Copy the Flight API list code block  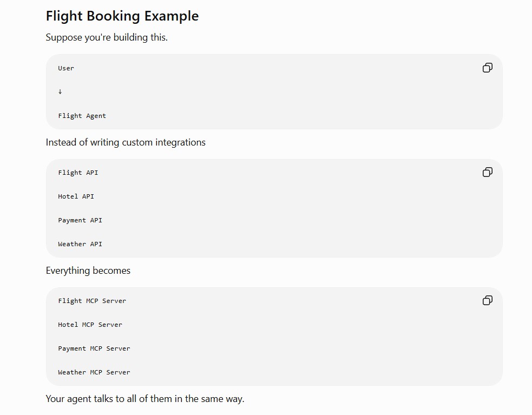[488, 173]
